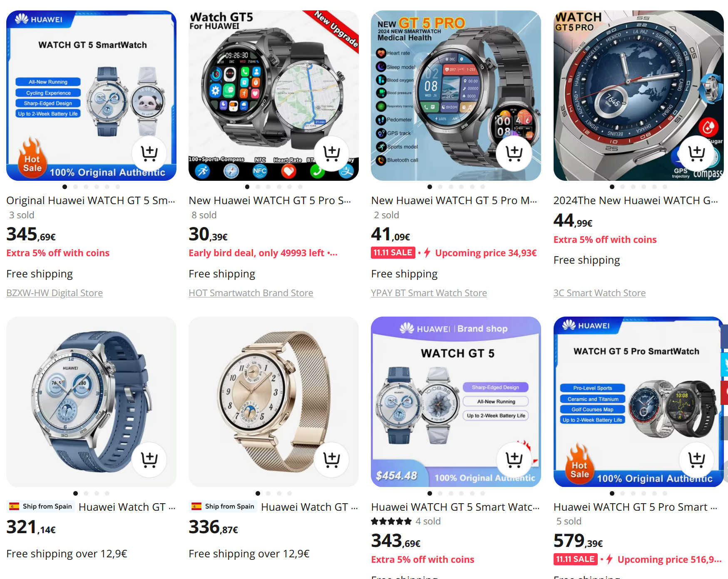Add GT 5 Pro Medical Health watch to cart

(x=514, y=153)
